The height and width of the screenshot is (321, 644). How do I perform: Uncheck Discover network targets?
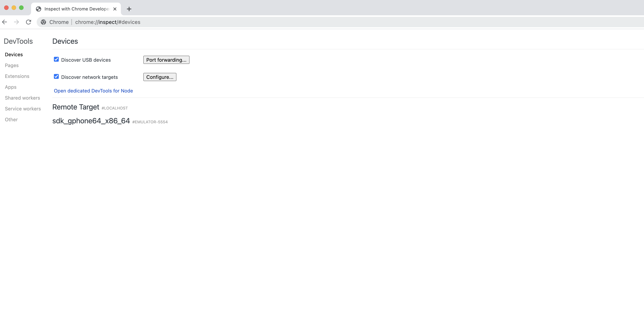pyautogui.click(x=56, y=77)
